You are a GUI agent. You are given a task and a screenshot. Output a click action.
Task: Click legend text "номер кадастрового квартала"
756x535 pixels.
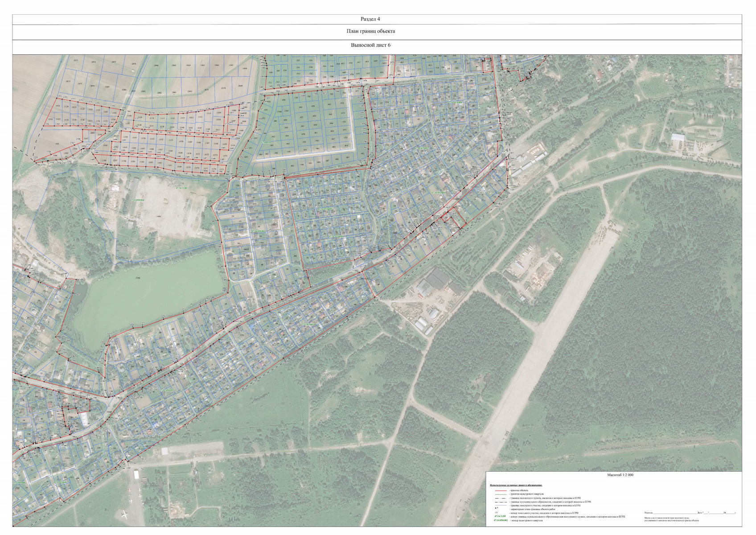527,520
